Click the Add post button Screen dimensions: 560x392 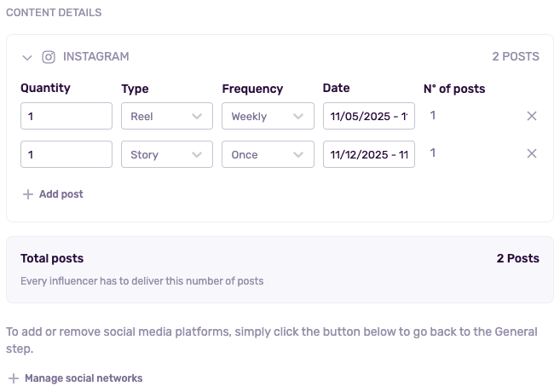pyautogui.click(x=61, y=194)
